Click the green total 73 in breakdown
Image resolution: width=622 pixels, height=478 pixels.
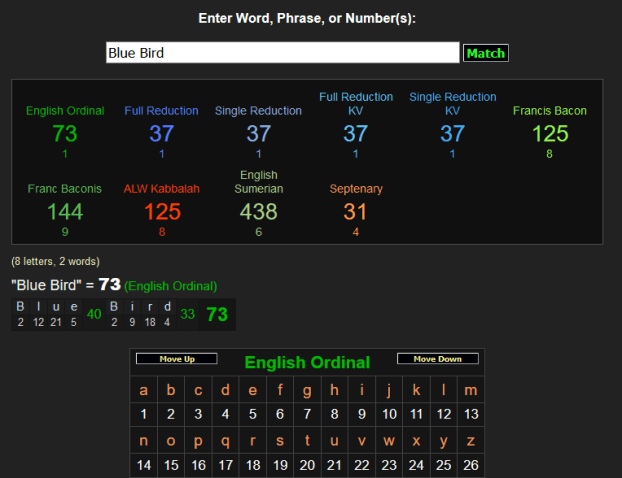click(x=217, y=314)
